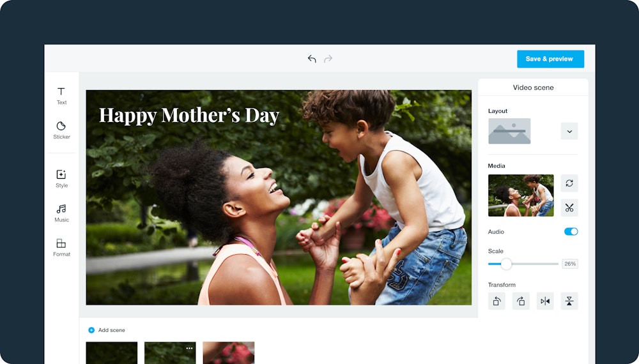Open the Style options
The height and width of the screenshot is (364, 639).
[61, 179]
